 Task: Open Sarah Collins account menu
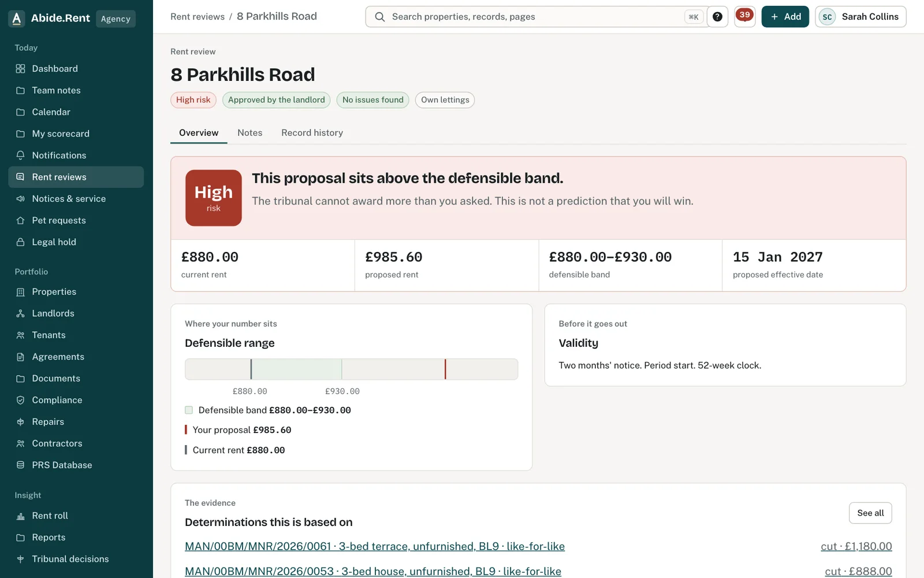(860, 17)
